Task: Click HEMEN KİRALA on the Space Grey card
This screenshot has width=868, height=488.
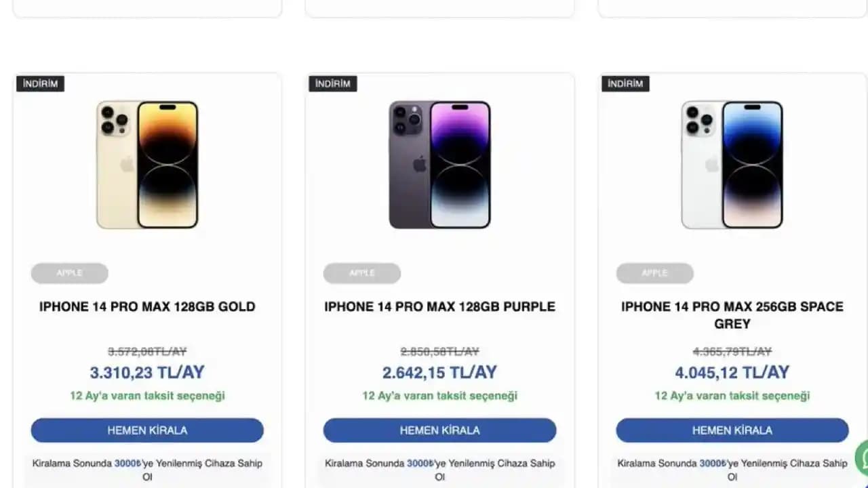Action: click(732, 430)
